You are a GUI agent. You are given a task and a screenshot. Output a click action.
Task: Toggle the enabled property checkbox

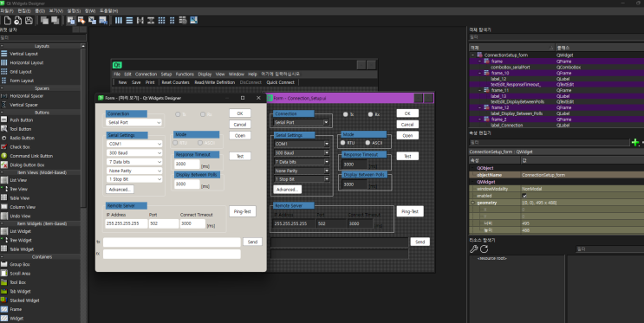524,196
